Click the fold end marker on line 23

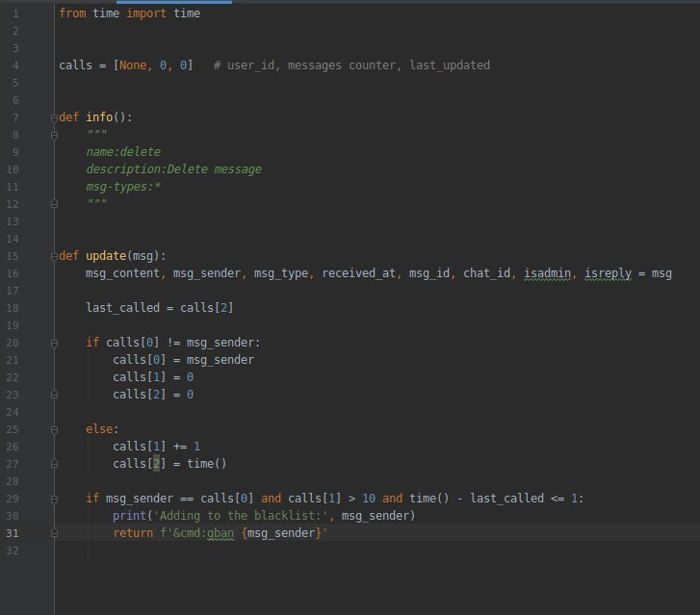tap(54, 395)
